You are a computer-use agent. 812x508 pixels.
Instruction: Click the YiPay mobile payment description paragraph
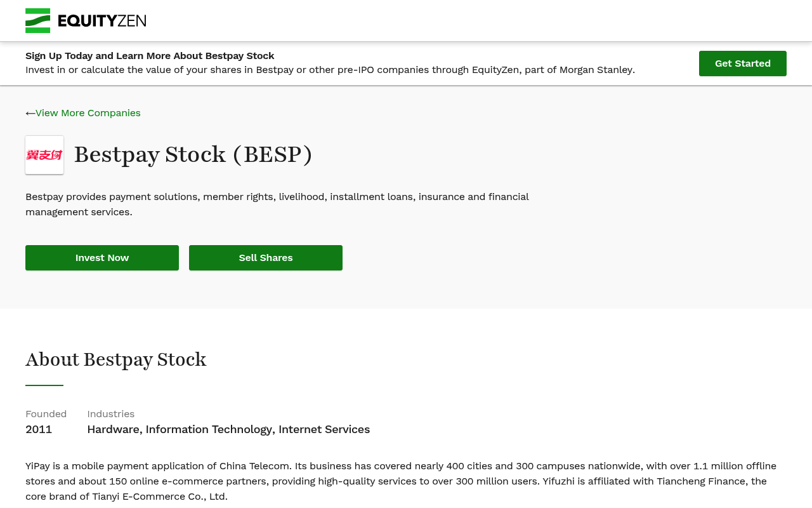[x=401, y=481]
